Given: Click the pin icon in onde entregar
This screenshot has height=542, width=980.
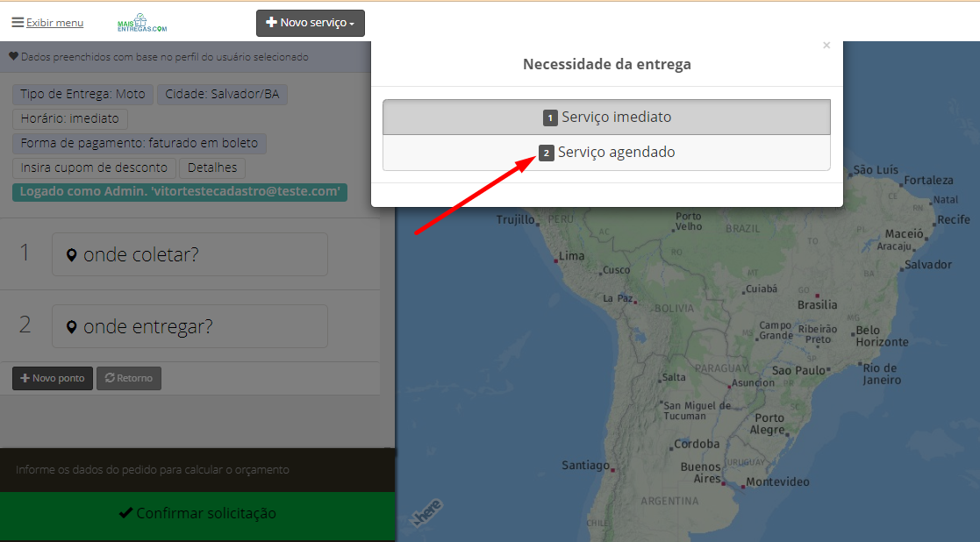Looking at the screenshot, I should pyautogui.click(x=72, y=326).
